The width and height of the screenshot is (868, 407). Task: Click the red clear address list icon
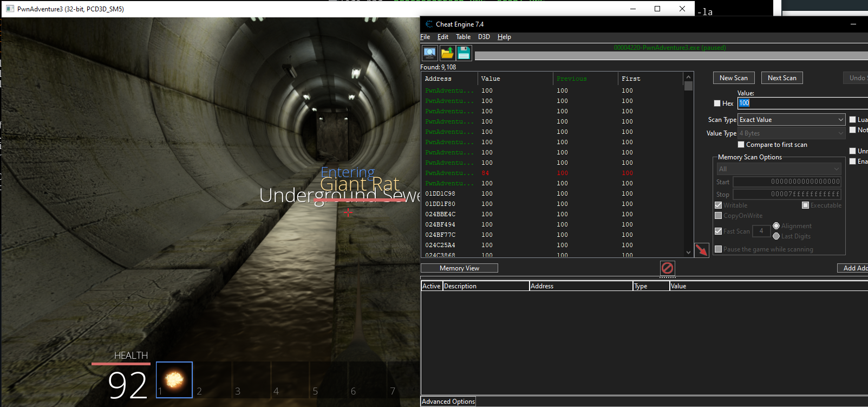pos(667,268)
